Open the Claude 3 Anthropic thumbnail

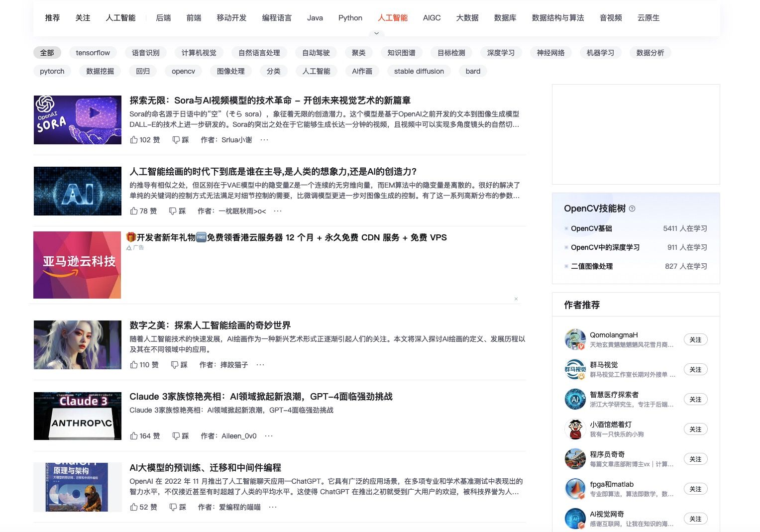pyautogui.click(x=78, y=416)
